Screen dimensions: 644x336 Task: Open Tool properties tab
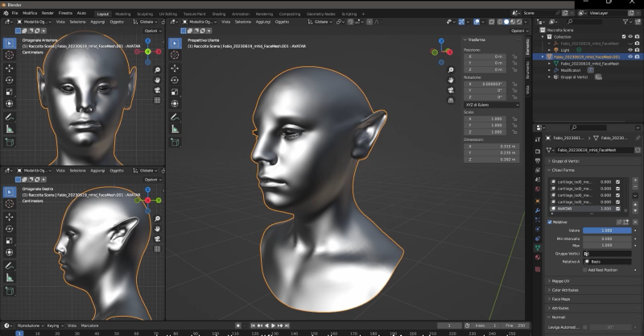(x=538, y=140)
